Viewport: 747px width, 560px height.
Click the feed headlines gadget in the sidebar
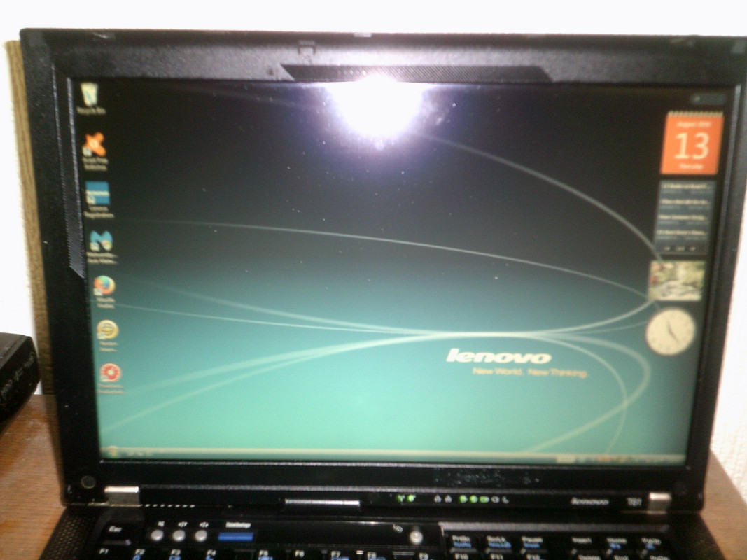click(685, 218)
